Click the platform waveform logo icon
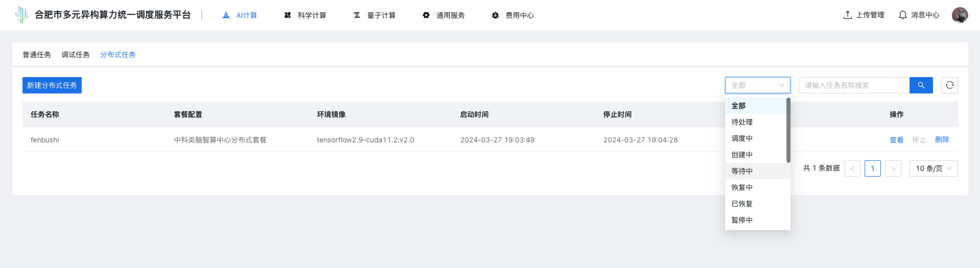 21,15
